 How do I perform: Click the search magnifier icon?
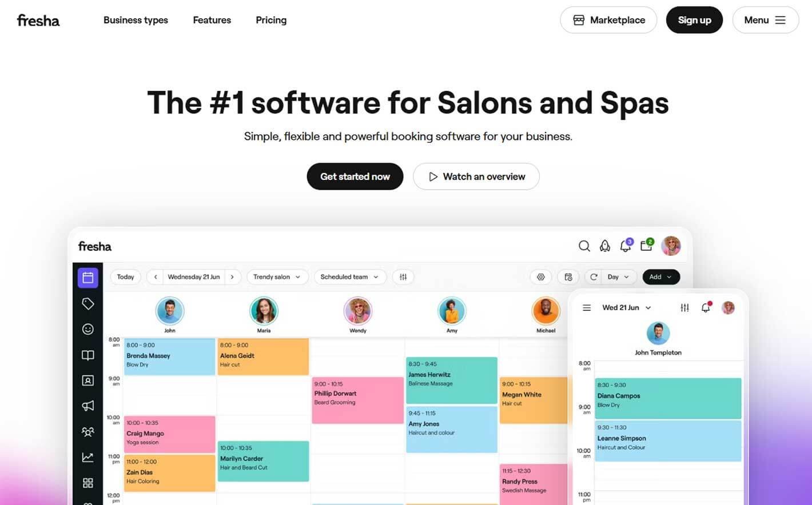584,246
